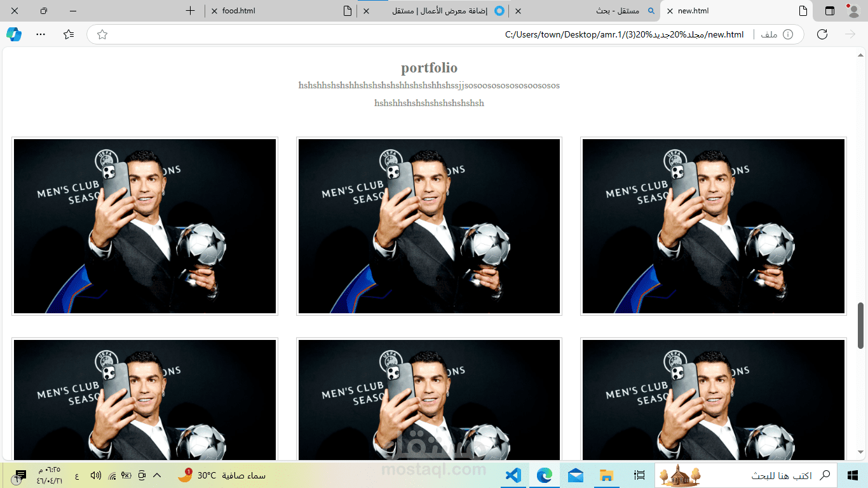Viewport: 868px width, 488px height.
Task: Show hidden system tray icons chevron
Action: coord(157,475)
